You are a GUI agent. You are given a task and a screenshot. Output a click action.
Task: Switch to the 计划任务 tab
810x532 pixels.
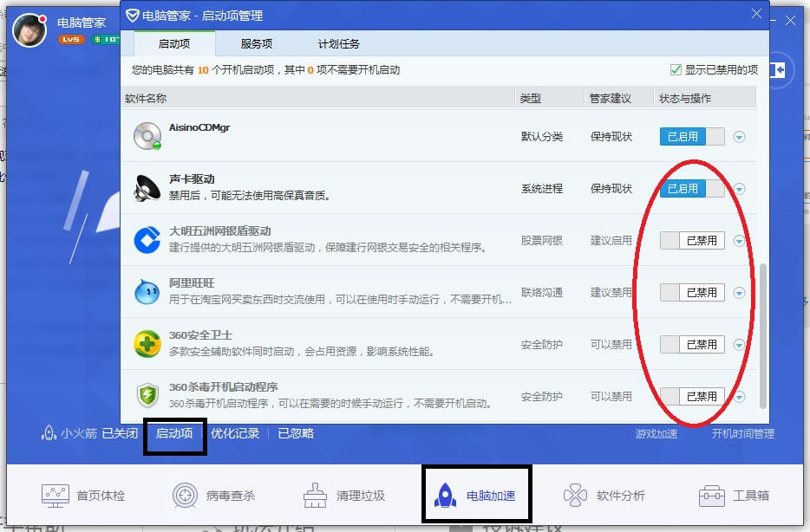coord(338,43)
